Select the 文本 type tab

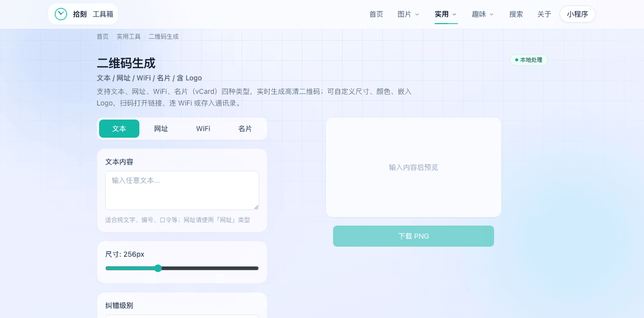[x=119, y=129]
